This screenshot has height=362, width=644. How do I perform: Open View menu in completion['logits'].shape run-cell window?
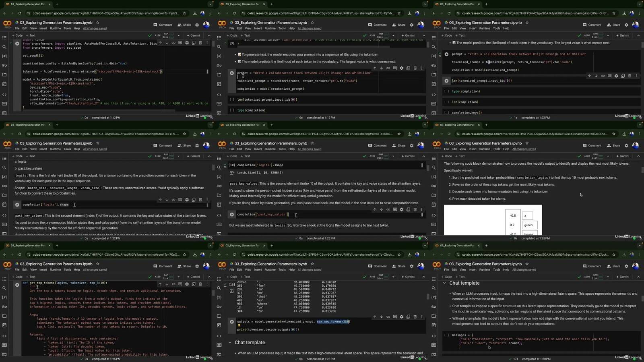(33, 149)
